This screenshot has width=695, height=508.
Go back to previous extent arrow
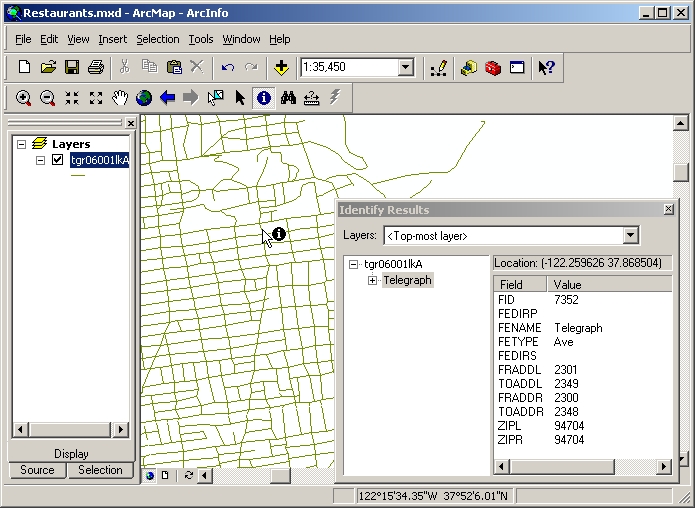[x=168, y=98]
